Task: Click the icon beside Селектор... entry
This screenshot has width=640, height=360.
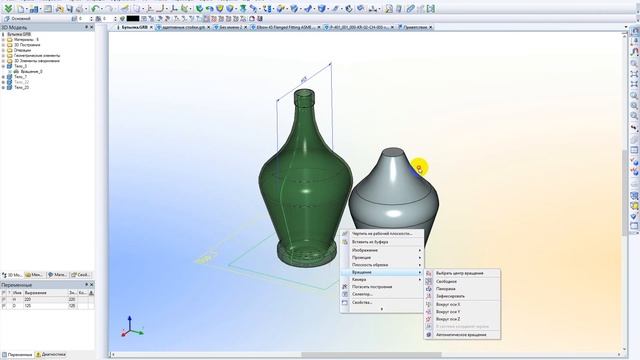Action: tap(345, 294)
